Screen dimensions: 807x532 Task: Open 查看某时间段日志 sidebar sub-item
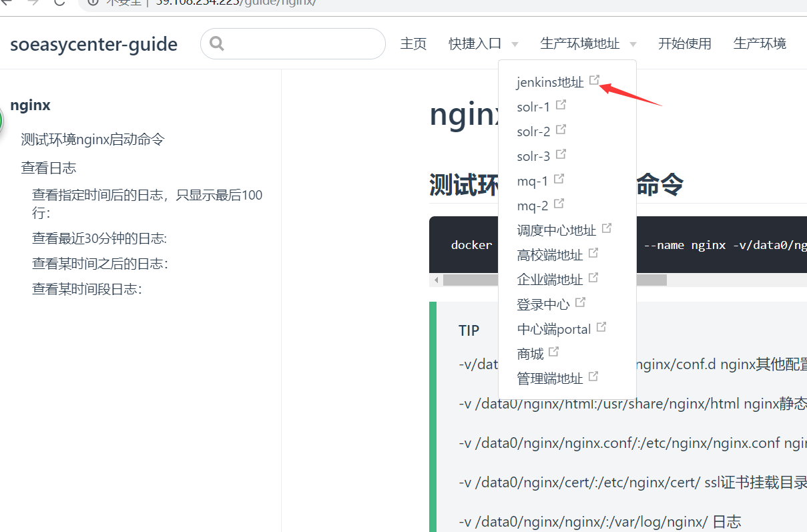pos(87,289)
